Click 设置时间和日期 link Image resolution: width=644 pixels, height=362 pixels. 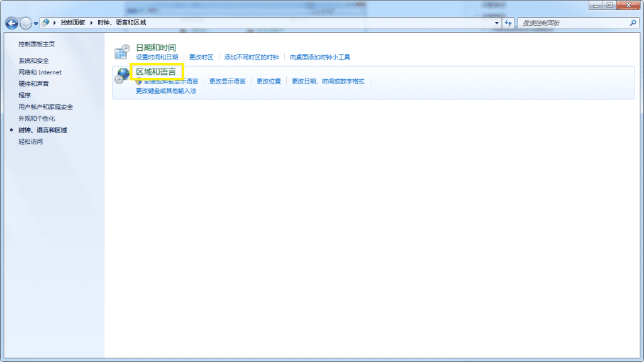(x=157, y=57)
